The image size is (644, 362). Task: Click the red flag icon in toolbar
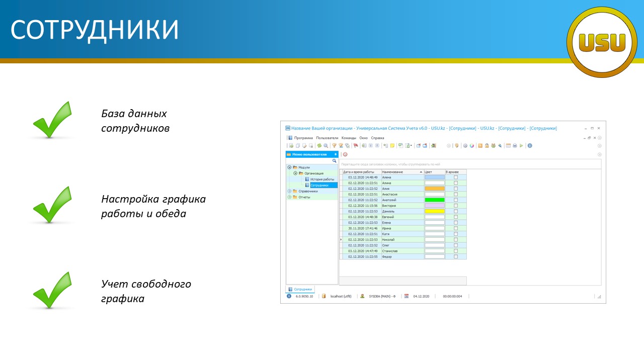pos(356,146)
